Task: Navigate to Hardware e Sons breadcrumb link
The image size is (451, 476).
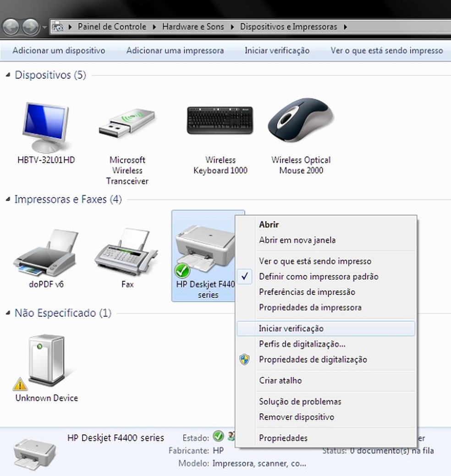Action: point(193,27)
